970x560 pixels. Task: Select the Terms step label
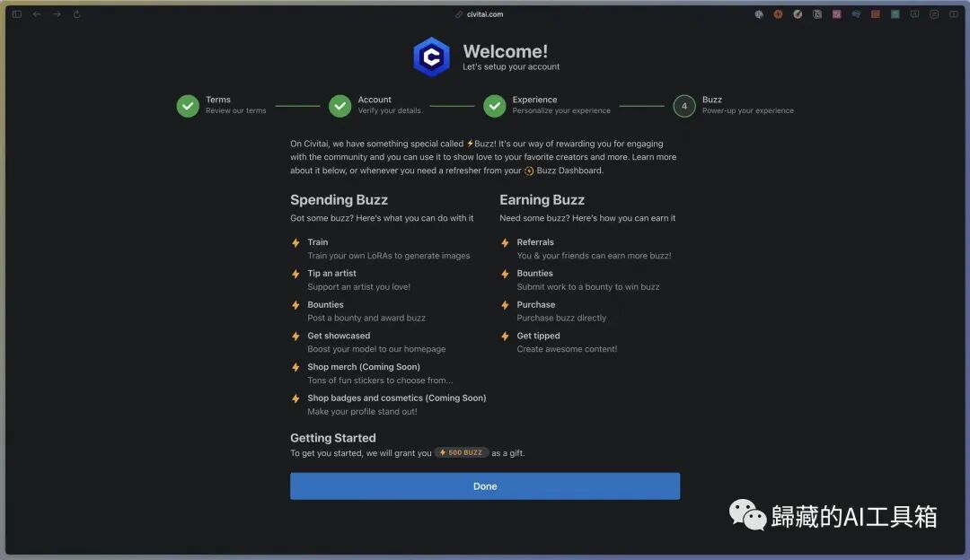[x=217, y=100]
